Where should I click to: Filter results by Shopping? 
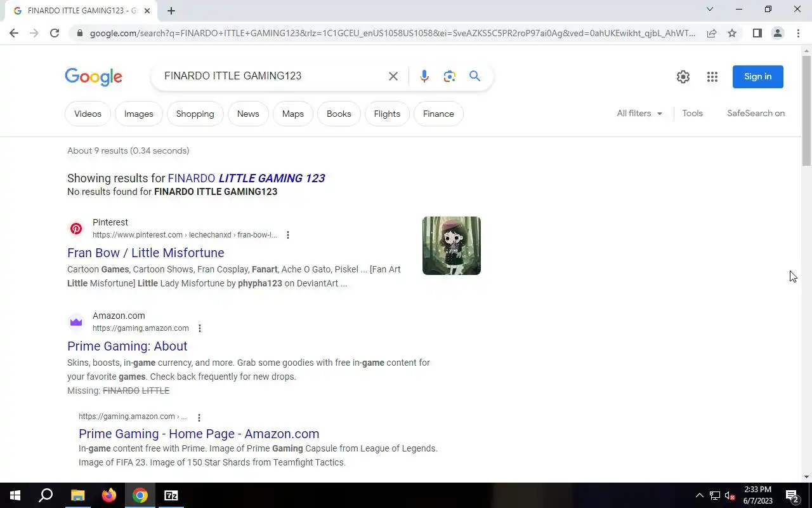click(195, 114)
